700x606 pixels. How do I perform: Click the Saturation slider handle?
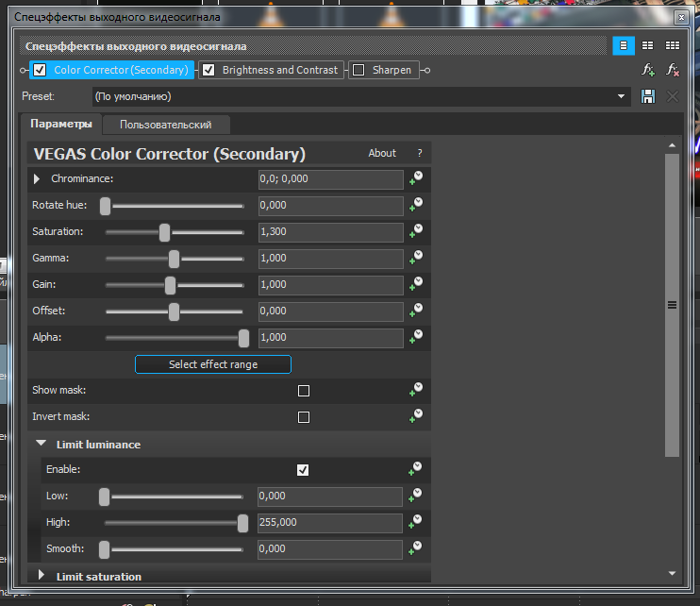[165, 232]
